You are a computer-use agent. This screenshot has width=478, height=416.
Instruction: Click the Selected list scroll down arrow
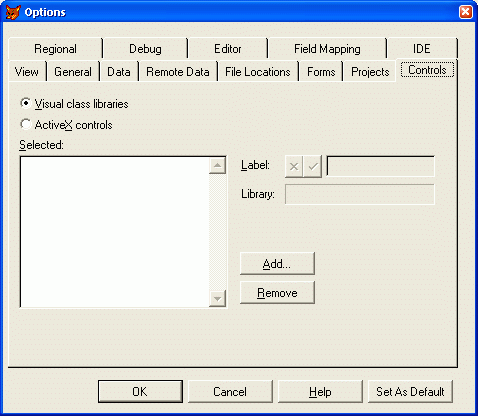click(x=217, y=298)
